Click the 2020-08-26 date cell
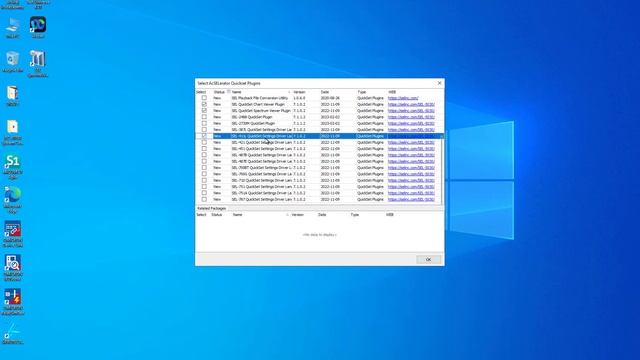Image resolution: width=640 pixels, height=360 pixels. (x=330, y=98)
